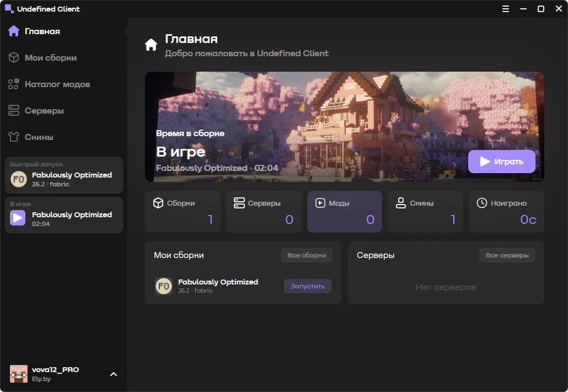The image size is (568, 392).
Task: Open Все сборки list
Action: pyautogui.click(x=307, y=255)
